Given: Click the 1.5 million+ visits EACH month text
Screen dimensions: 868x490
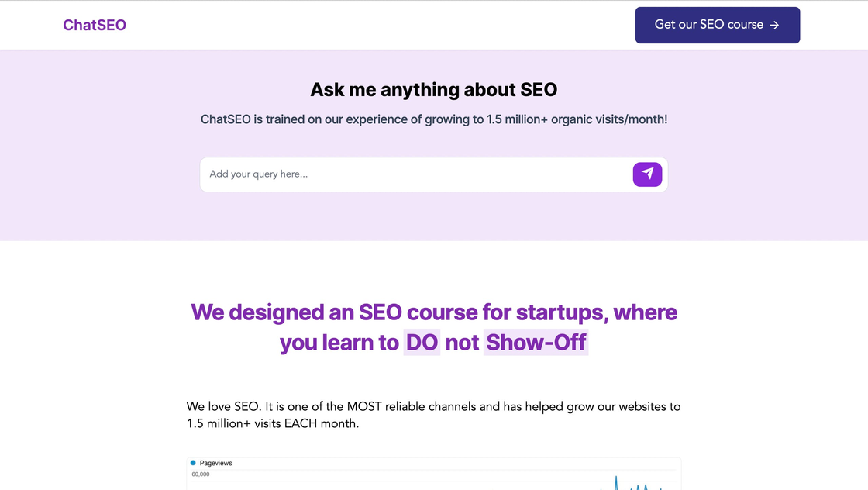Looking at the screenshot, I should [x=273, y=424].
